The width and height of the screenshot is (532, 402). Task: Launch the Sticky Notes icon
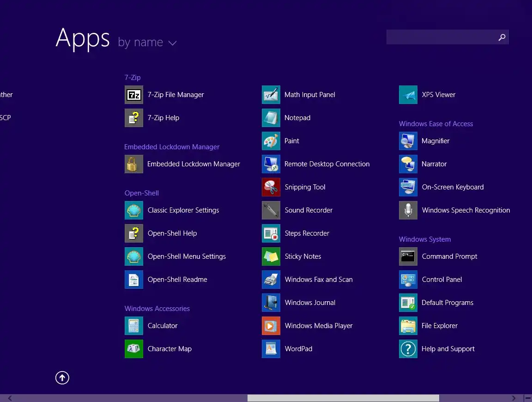(271, 256)
